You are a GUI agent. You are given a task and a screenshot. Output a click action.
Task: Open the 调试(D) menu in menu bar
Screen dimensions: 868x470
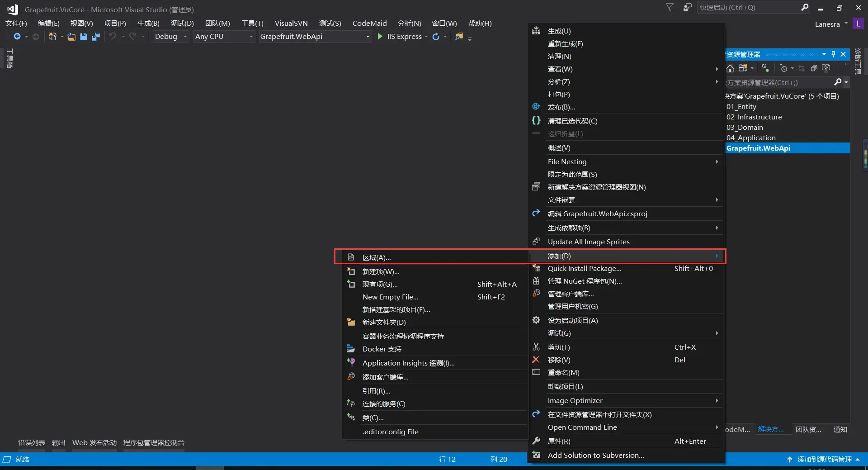click(182, 24)
